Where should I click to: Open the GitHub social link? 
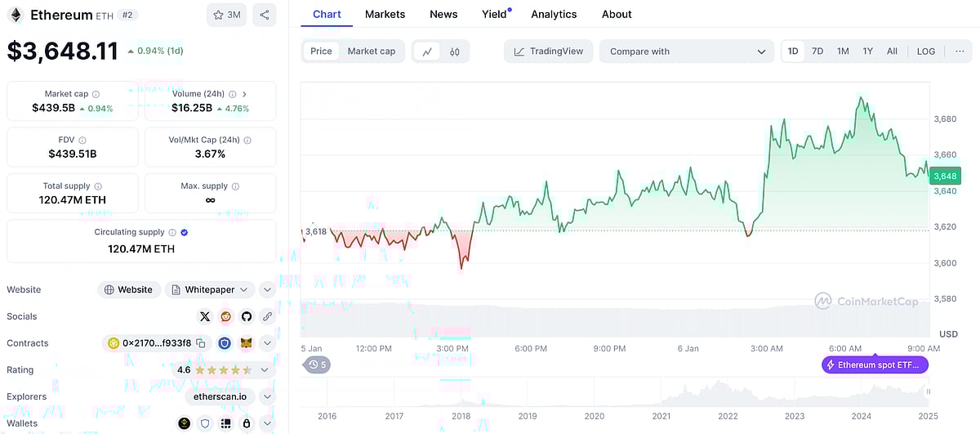click(247, 316)
